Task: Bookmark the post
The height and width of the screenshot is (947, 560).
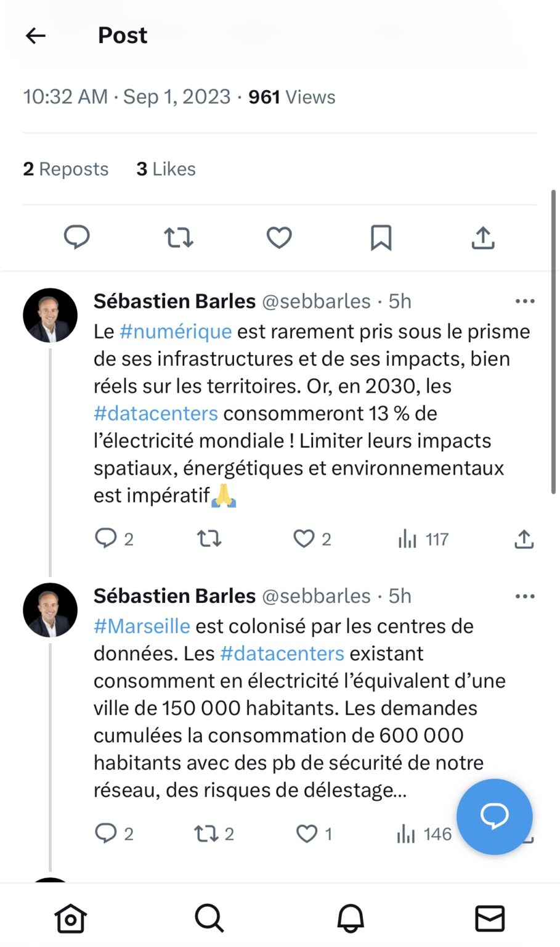Action: pyautogui.click(x=381, y=237)
